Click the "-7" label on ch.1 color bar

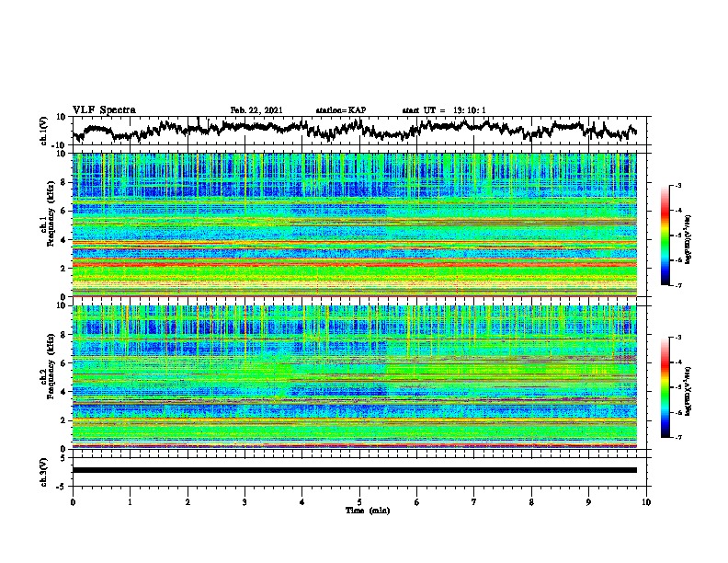(x=677, y=285)
